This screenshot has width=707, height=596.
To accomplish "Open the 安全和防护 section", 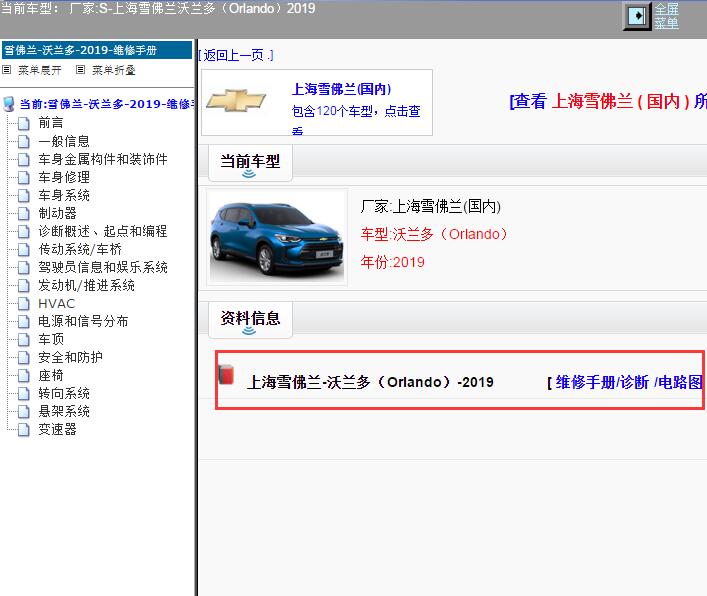I will coord(70,358).
